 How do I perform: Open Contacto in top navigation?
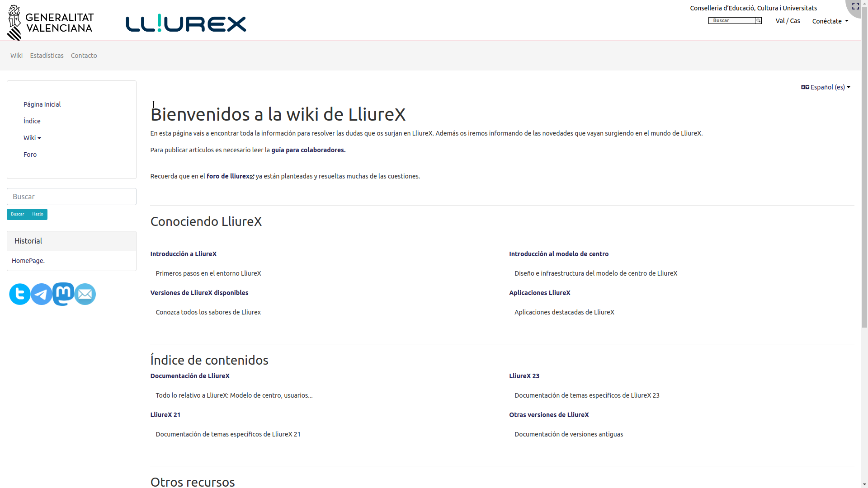click(x=84, y=56)
